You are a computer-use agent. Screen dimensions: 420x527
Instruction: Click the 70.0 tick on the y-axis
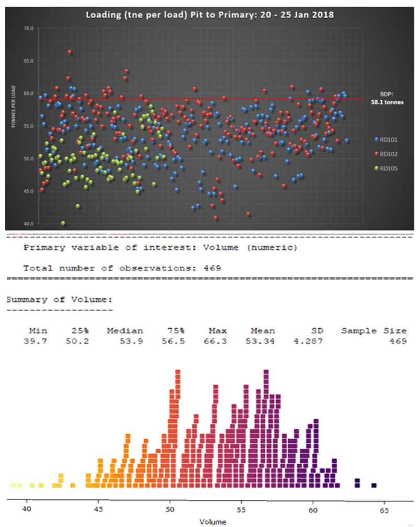28,27
